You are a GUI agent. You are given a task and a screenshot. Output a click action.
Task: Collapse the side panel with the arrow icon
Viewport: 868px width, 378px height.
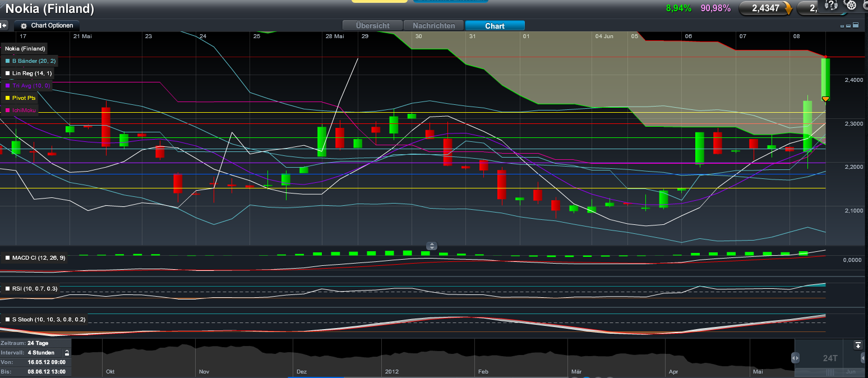pyautogui.click(x=3, y=25)
